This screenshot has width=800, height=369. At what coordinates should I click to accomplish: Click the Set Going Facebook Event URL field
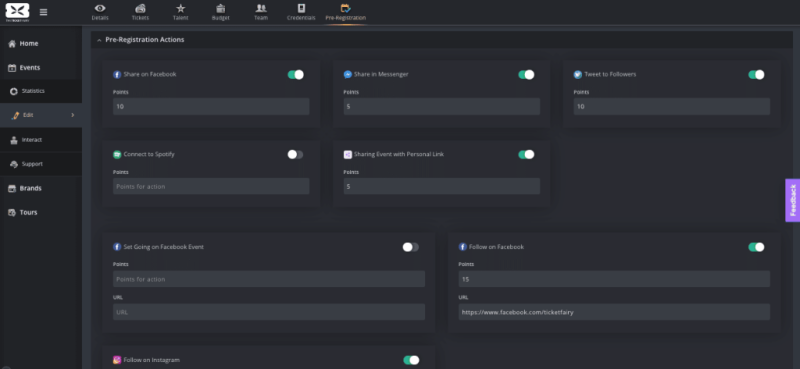point(269,312)
